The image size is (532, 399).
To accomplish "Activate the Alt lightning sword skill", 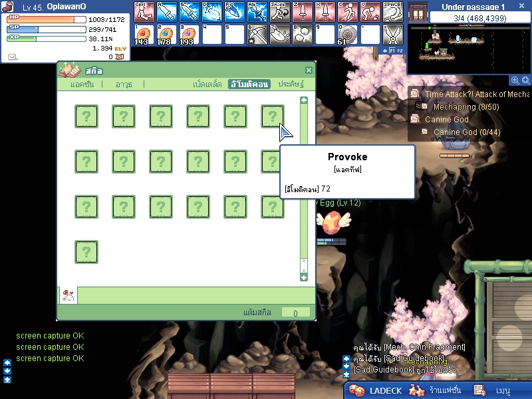I will (x=257, y=12).
